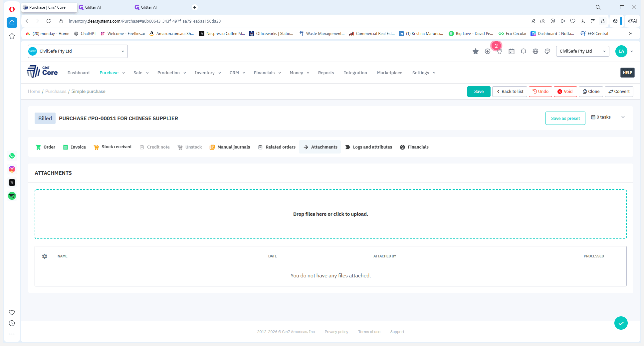Open Opera sidebar history clock icon
This screenshot has height=346, width=644.
click(x=12, y=323)
